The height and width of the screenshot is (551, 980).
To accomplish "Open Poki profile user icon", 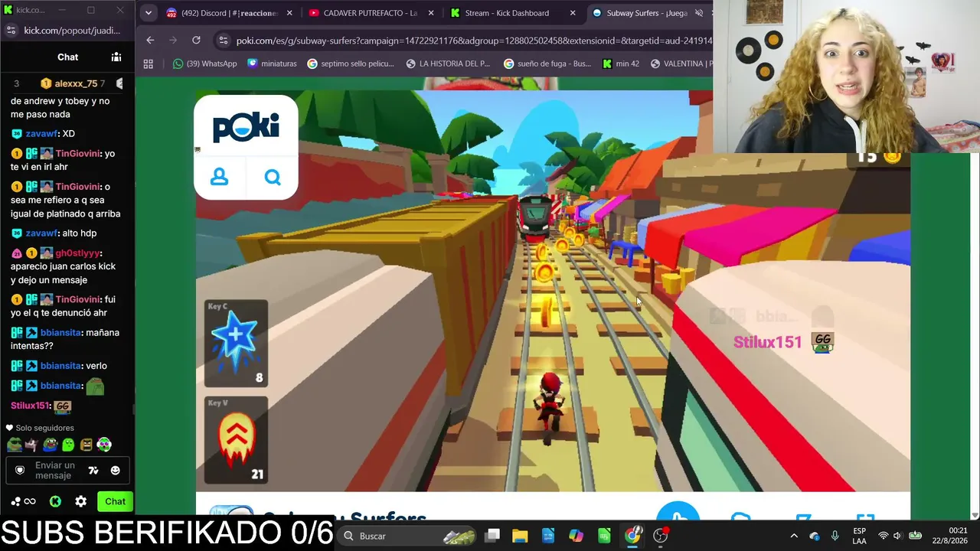I will [x=219, y=178].
